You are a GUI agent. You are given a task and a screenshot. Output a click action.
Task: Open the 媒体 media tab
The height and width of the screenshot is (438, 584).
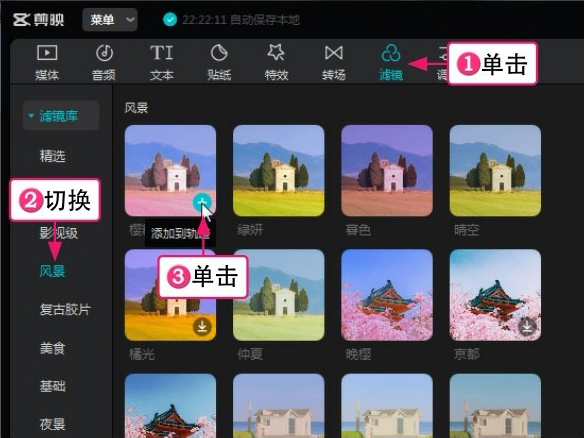click(47, 63)
